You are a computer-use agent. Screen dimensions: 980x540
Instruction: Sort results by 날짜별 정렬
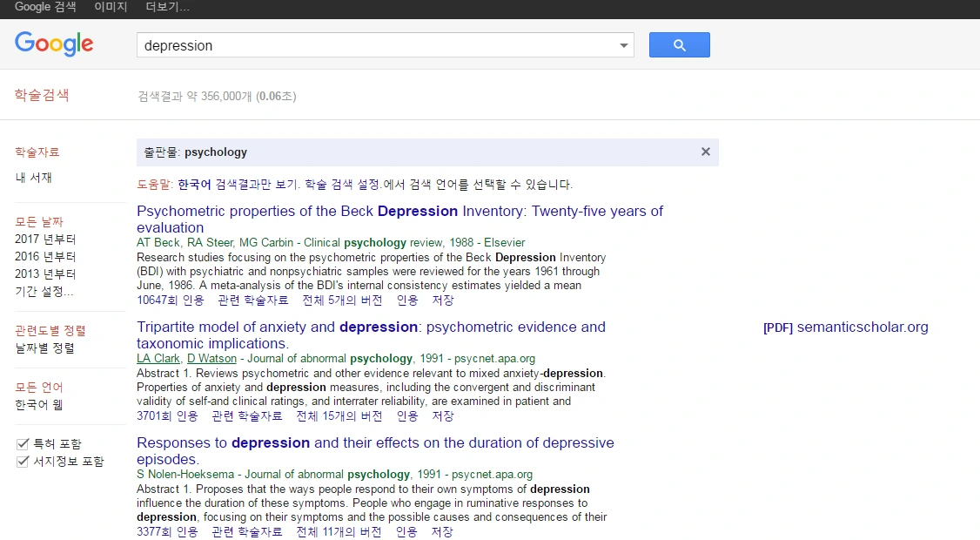coord(45,348)
